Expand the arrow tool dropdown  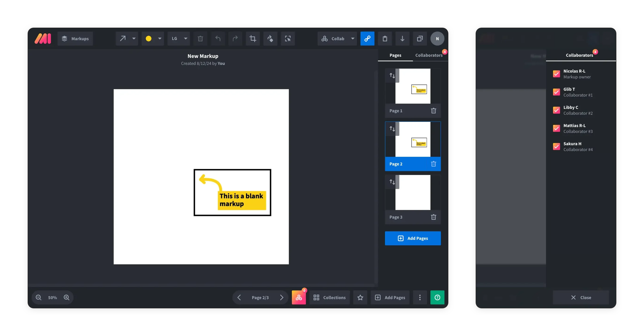(134, 38)
